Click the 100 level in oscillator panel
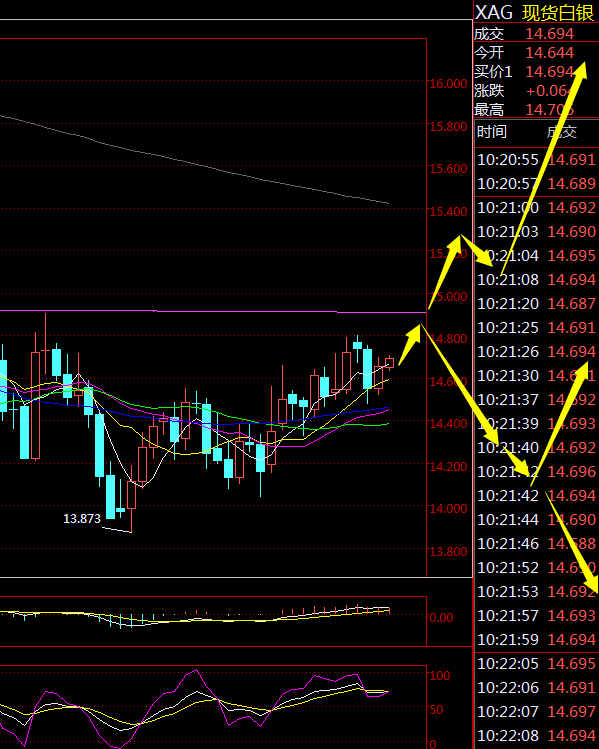This screenshot has width=599, height=749. click(440, 675)
